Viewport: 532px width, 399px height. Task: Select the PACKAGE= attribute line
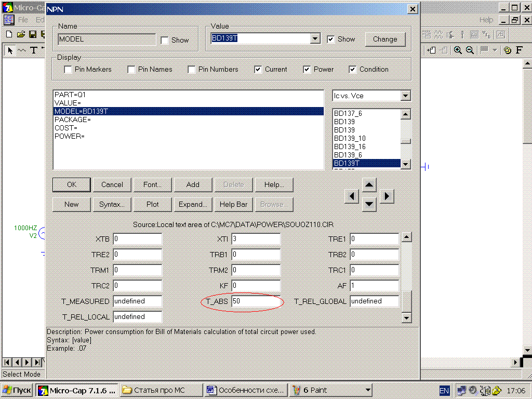point(73,119)
